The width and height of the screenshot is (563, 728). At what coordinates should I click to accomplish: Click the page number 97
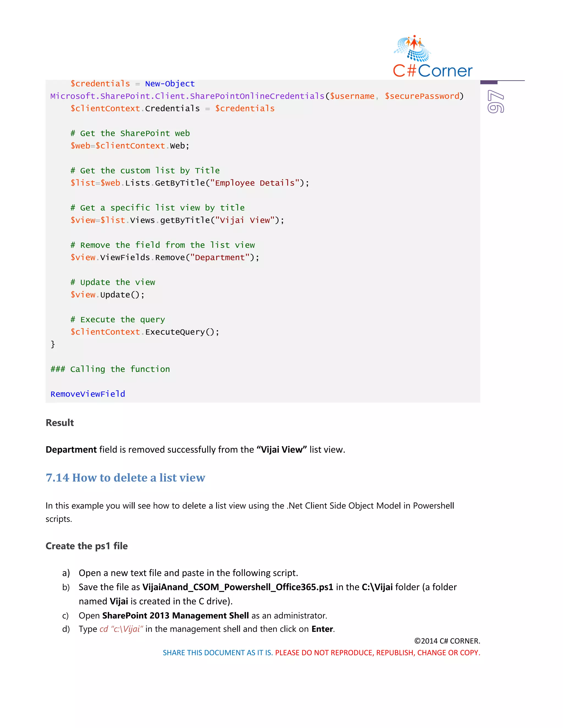[496, 101]
